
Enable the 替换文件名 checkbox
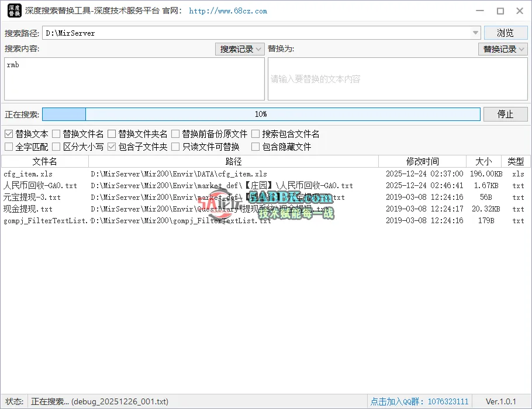pos(57,134)
